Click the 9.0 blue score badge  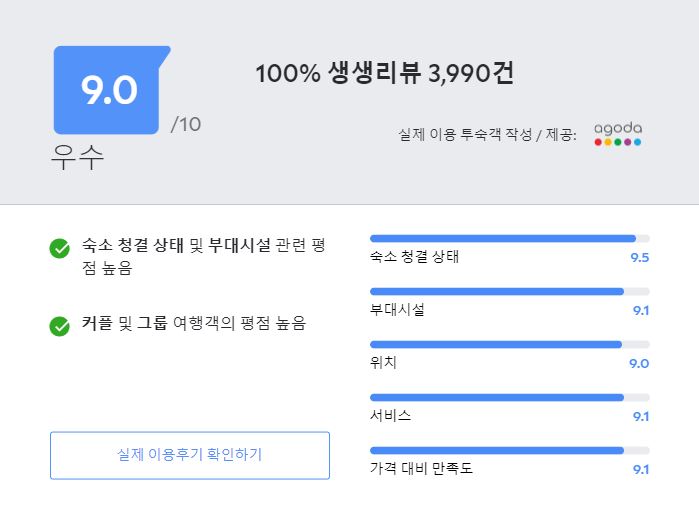pyautogui.click(x=109, y=90)
